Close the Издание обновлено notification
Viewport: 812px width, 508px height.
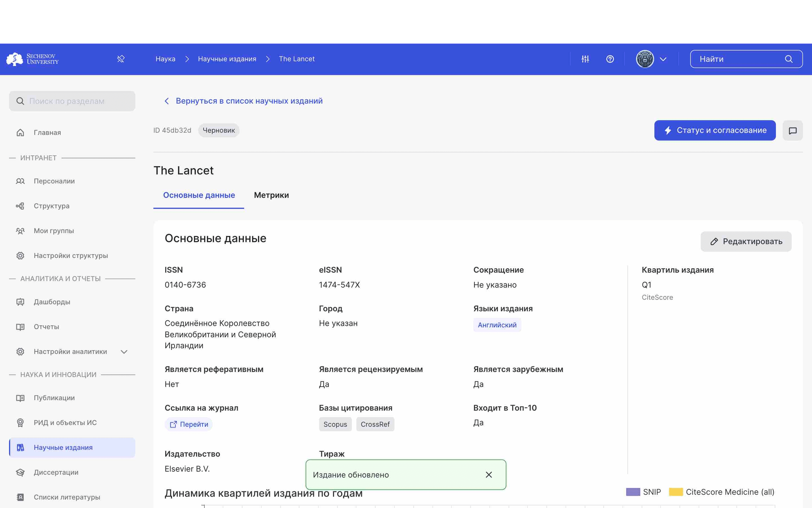pyautogui.click(x=489, y=475)
